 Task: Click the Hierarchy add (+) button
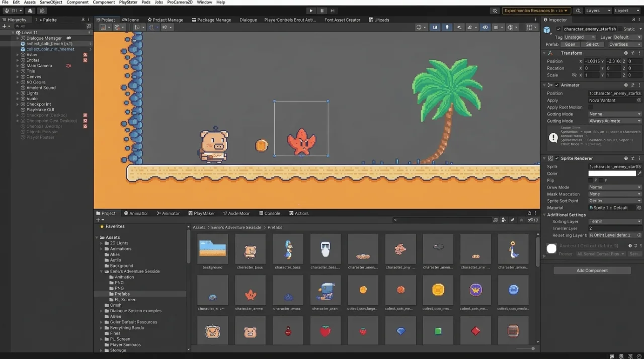click(5, 26)
